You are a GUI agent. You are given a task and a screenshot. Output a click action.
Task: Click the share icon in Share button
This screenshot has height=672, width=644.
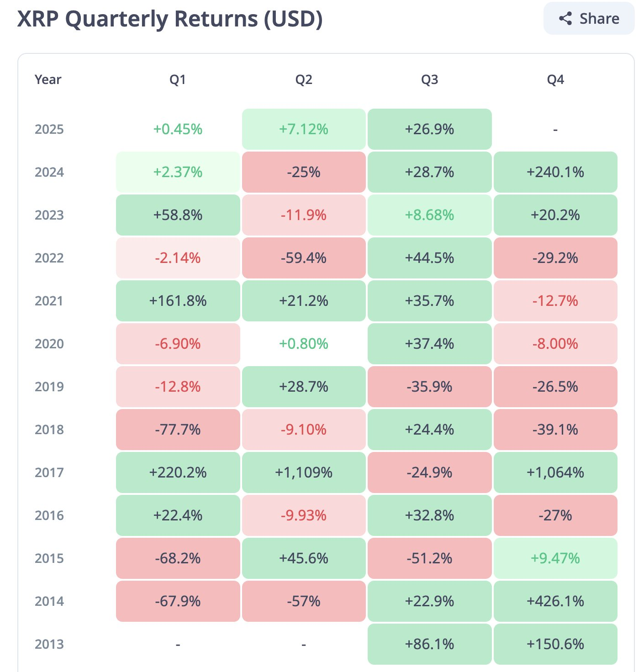[x=565, y=19]
